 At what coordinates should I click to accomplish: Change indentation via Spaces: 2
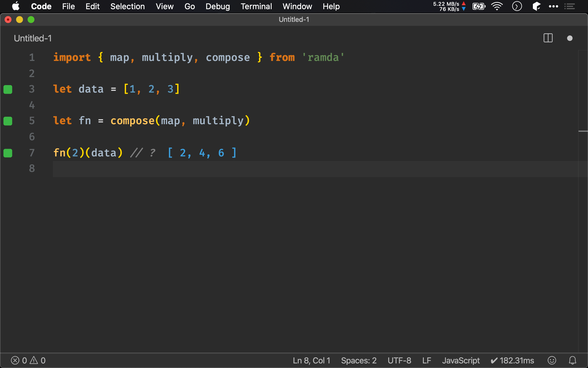coord(359,361)
